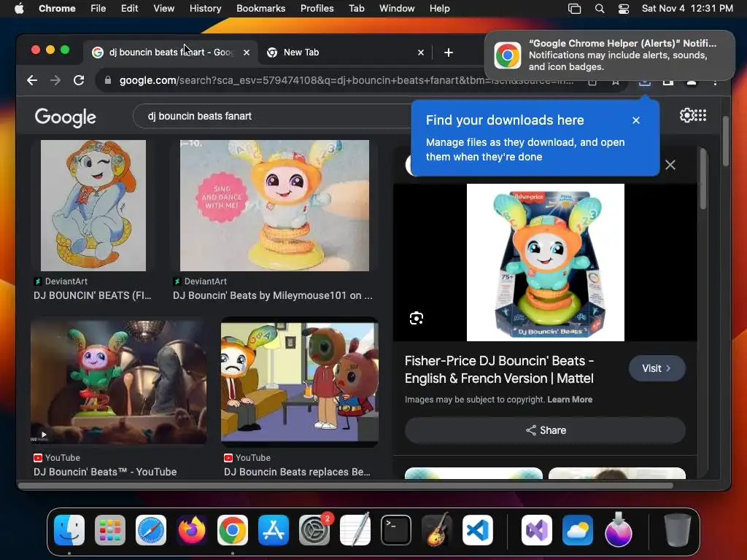This screenshot has width=747, height=560.
Task: Click the address bar URL
Action: (346, 80)
